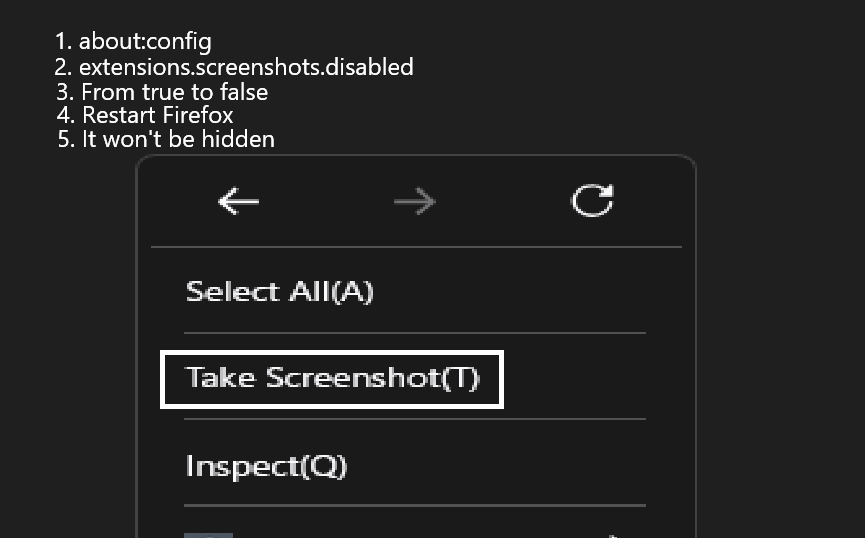Viewport: 865px width, 538px height.
Task: Click the step number "1." label
Action: point(64,42)
